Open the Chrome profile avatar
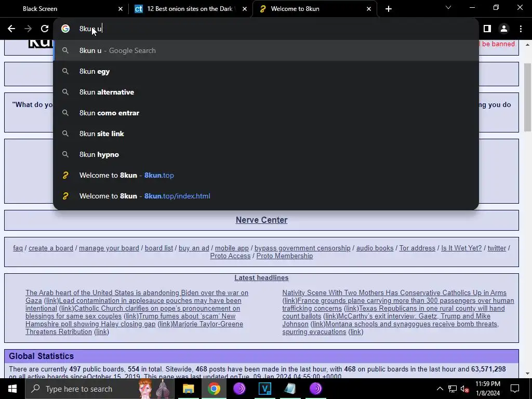The height and width of the screenshot is (399, 532). pyautogui.click(x=504, y=29)
